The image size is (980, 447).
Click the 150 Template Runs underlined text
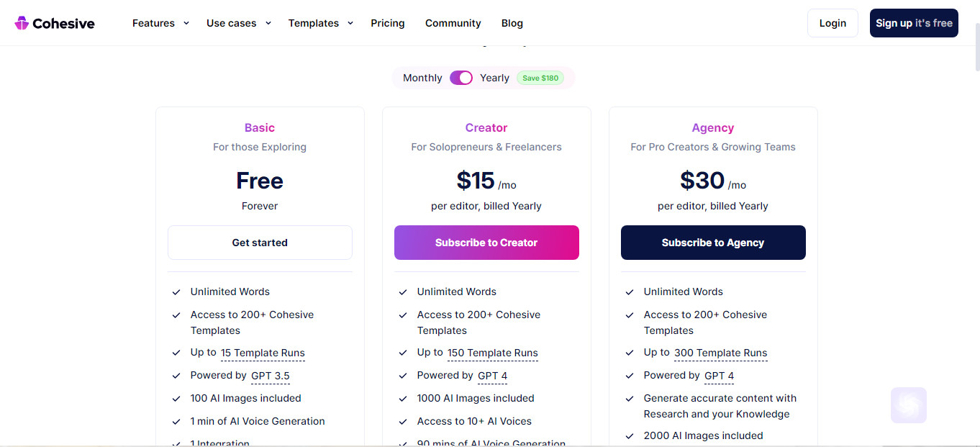[x=493, y=353]
